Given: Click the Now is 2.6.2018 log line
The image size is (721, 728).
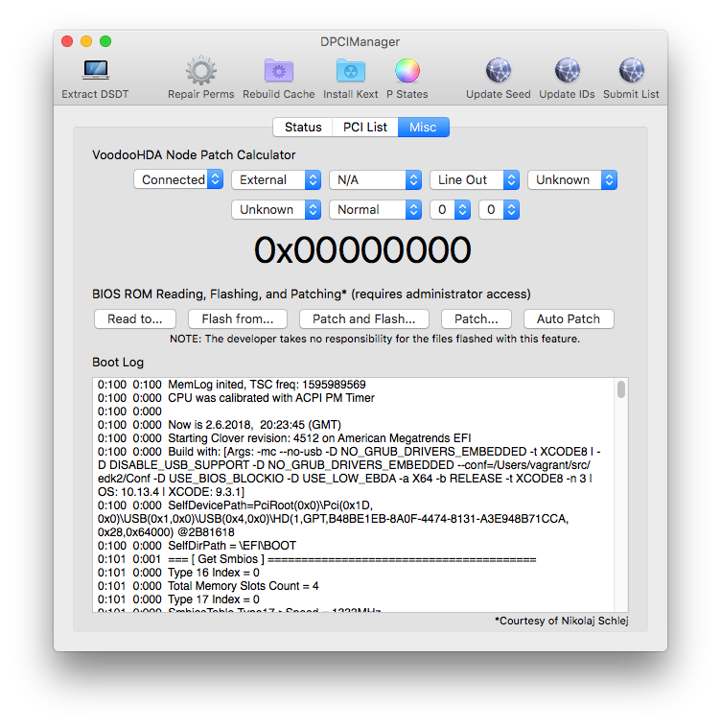Looking at the screenshot, I should point(219,425).
